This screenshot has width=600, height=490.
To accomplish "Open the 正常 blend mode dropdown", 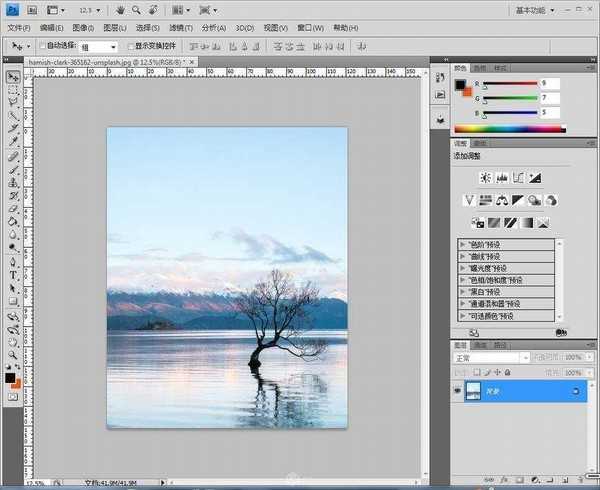I will tap(491, 357).
